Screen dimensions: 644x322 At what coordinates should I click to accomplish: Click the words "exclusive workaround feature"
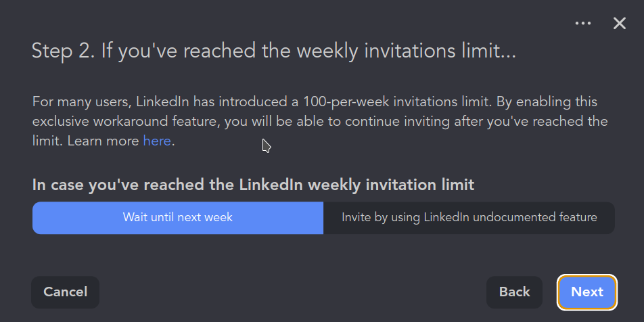click(x=118, y=122)
